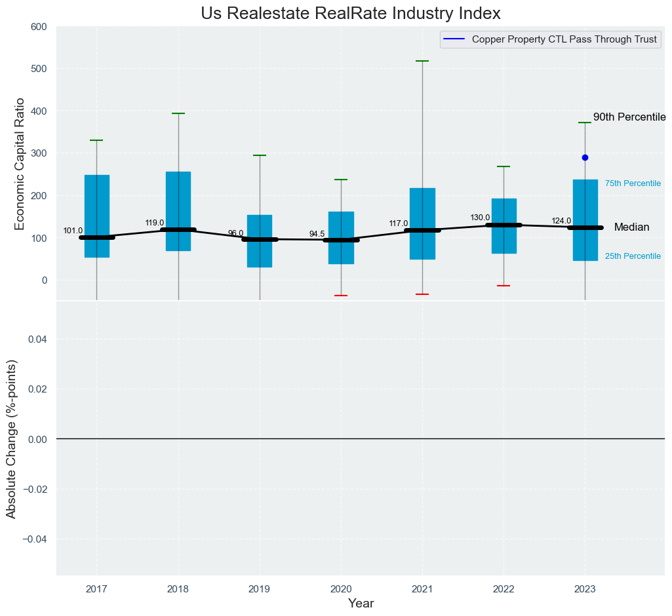Viewport: 672px width, 616px height.
Task: Click the 130.0 median value label
Action: click(x=480, y=218)
